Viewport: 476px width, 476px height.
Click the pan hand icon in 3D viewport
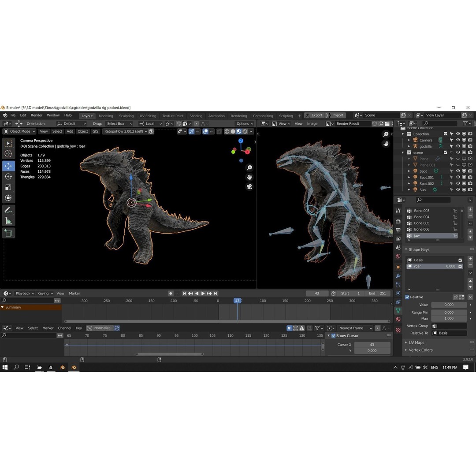point(249,177)
